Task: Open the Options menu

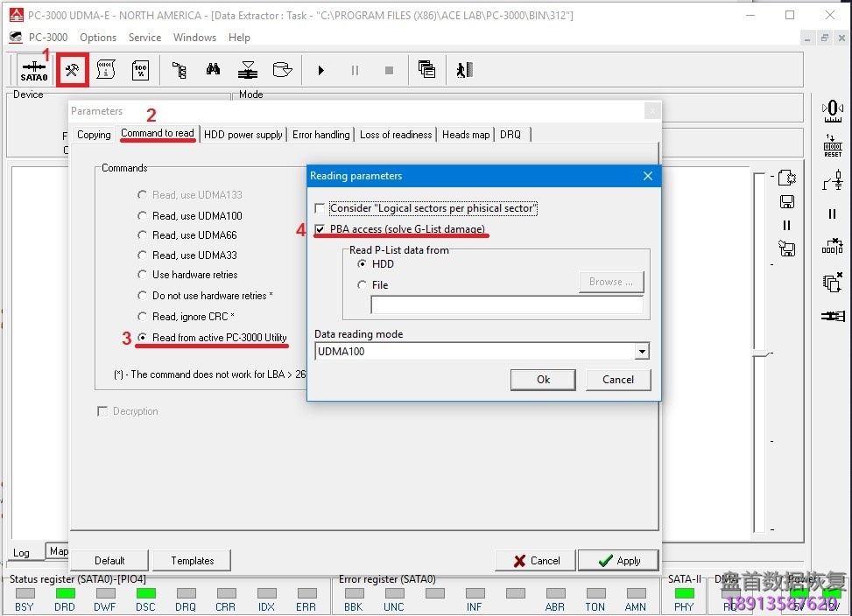Action: (98, 38)
